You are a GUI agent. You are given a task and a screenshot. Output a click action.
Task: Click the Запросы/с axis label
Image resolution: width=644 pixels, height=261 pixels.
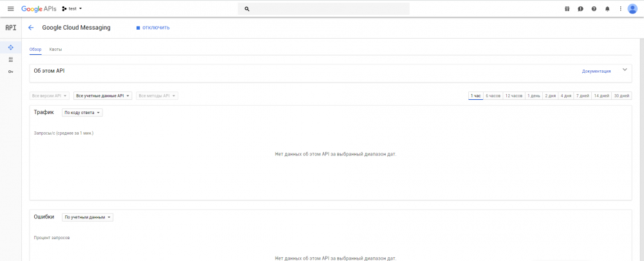click(x=64, y=133)
